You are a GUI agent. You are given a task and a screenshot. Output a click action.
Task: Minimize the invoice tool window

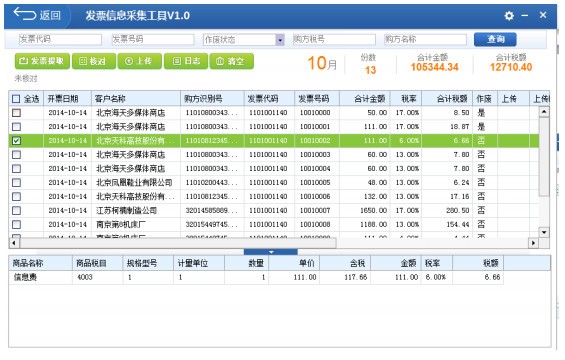point(525,15)
